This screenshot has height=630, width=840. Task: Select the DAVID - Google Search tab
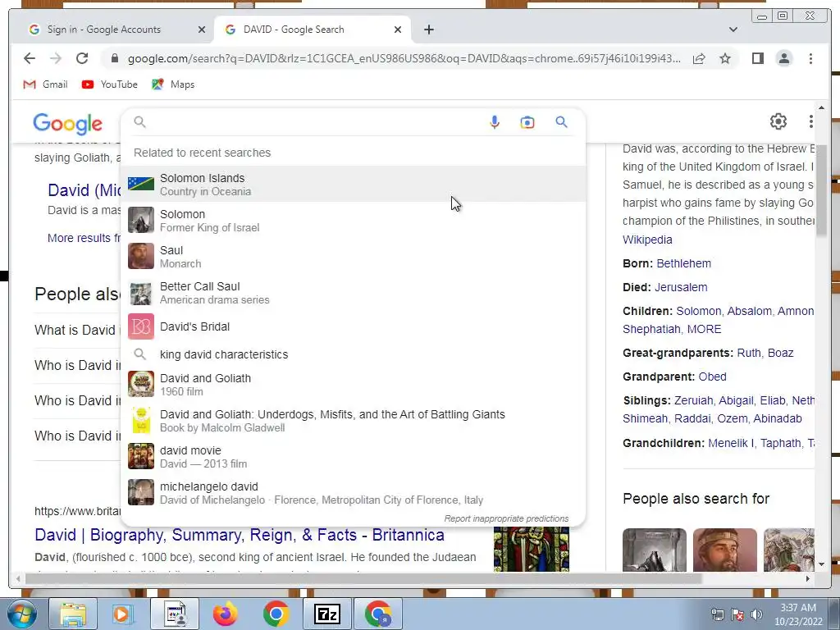(311, 30)
